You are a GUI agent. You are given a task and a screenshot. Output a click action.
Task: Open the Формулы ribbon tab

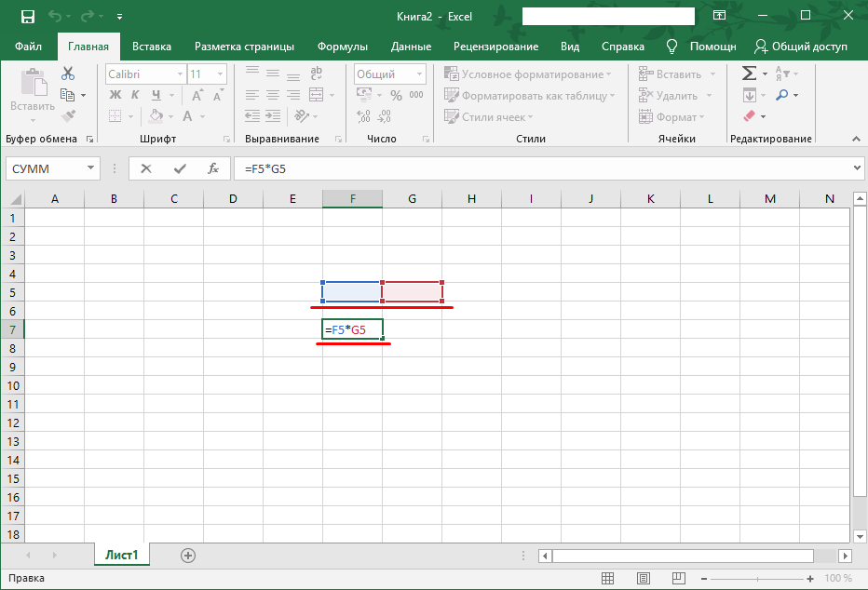(x=342, y=47)
